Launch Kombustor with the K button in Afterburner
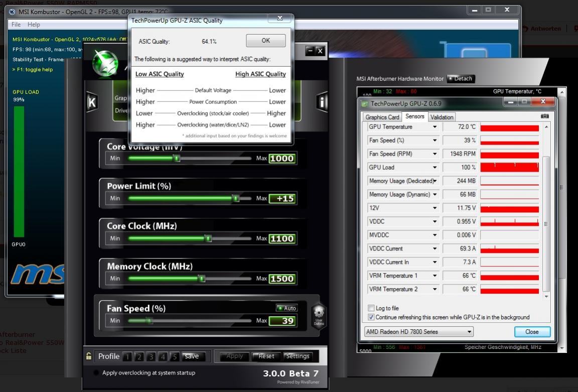Screen dimensions: 578x392 (x=92, y=102)
